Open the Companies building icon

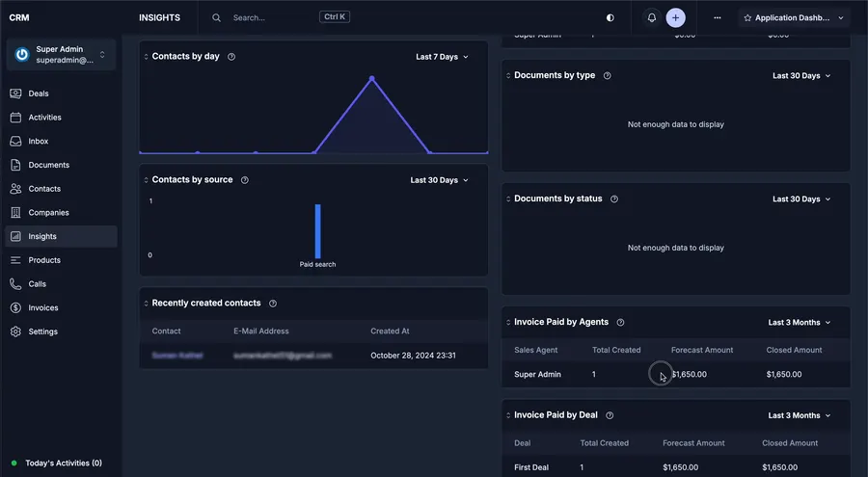tap(15, 213)
